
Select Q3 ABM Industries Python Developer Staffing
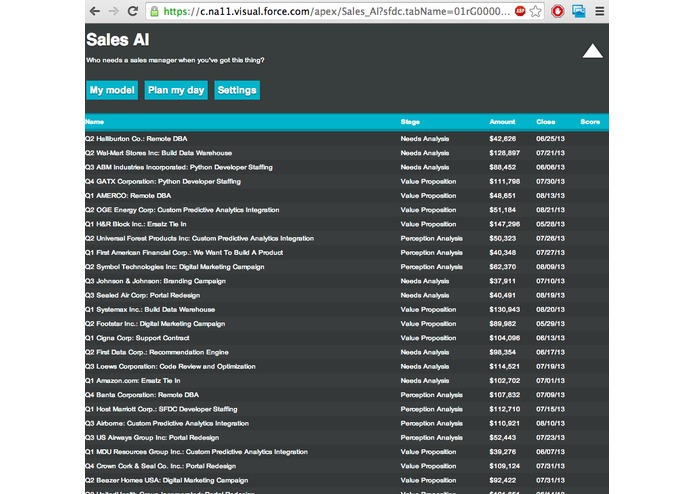pyautogui.click(x=179, y=167)
